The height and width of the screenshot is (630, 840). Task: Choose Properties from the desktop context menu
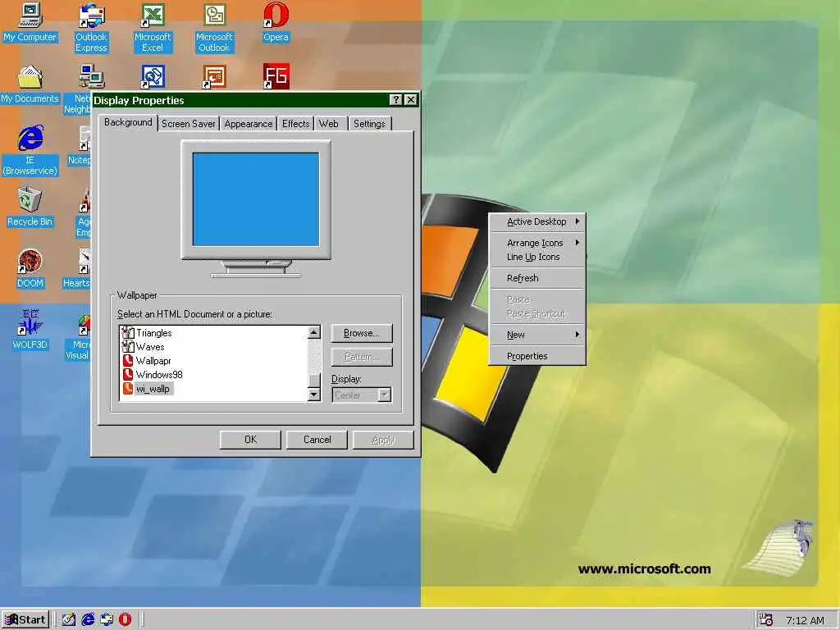(x=537, y=356)
